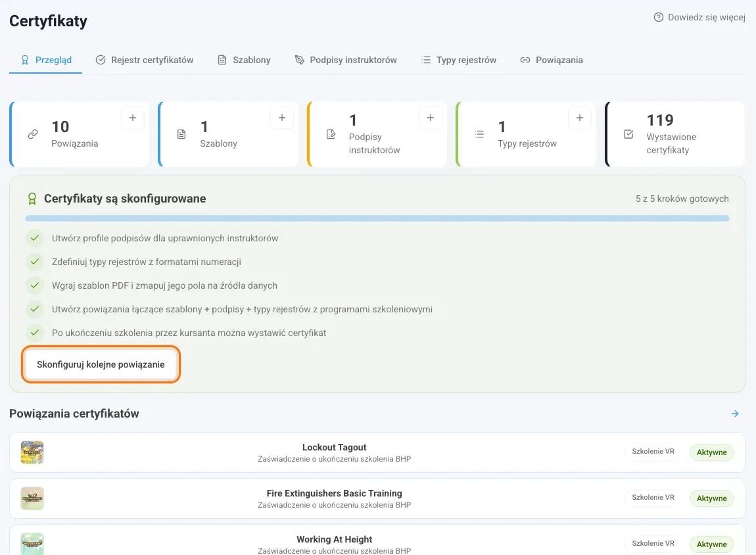Open the Typy rejestrów tab
This screenshot has width=756, height=555.
tap(458, 60)
